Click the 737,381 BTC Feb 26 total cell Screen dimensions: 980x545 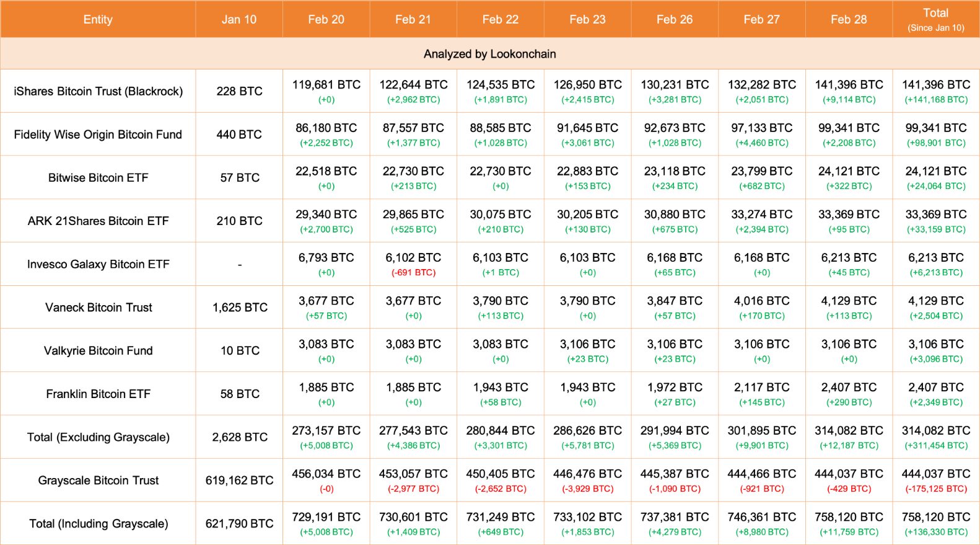(675, 524)
